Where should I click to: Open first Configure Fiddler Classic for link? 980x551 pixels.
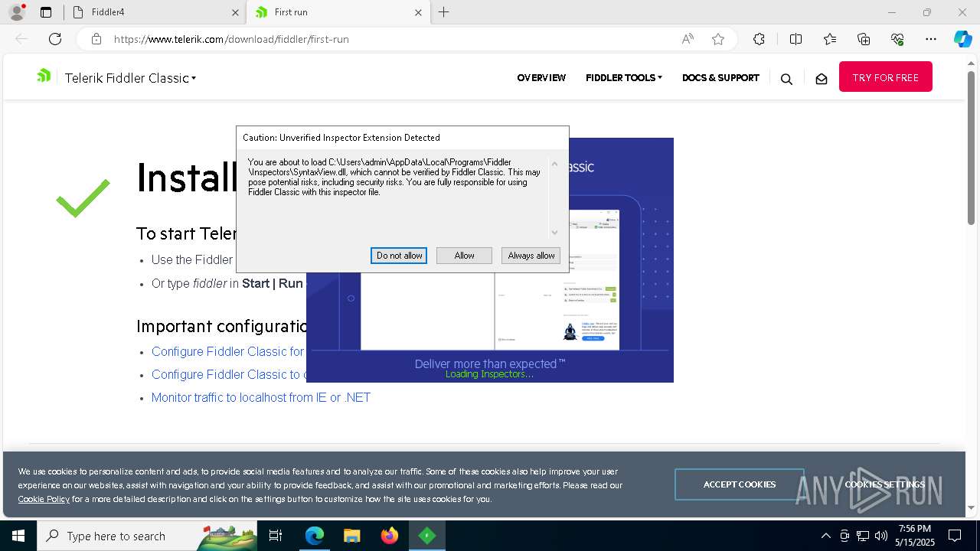click(228, 351)
